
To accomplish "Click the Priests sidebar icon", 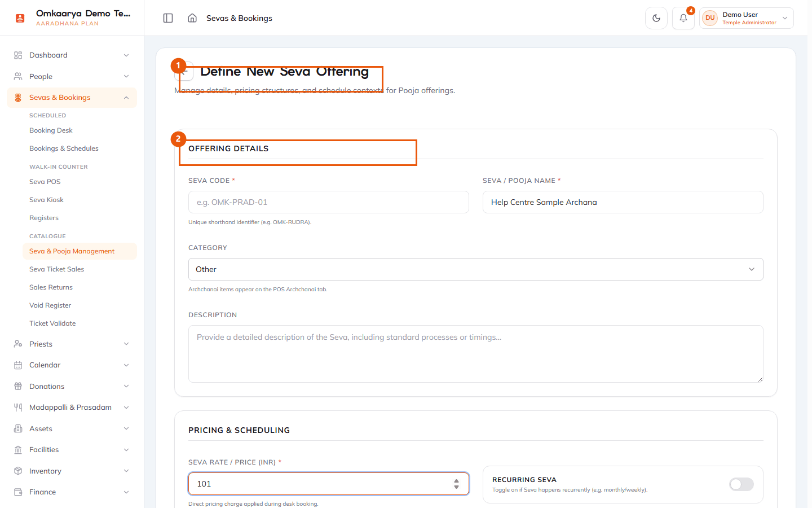I will click(x=18, y=344).
